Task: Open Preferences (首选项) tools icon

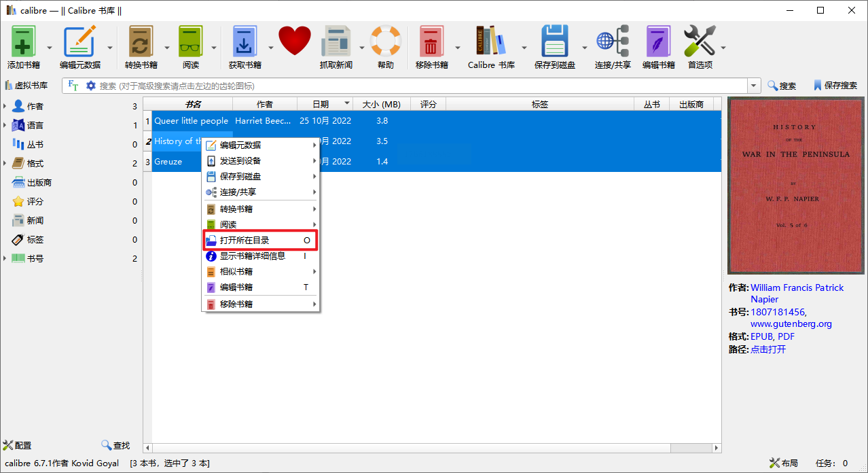Action: point(700,42)
